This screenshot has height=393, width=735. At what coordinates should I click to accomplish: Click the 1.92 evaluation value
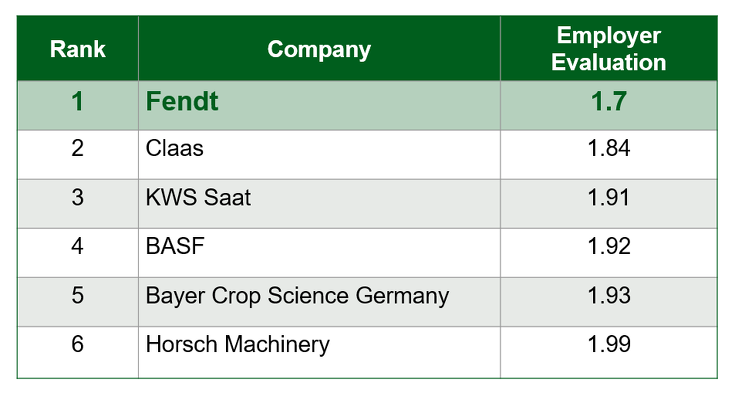coord(608,246)
